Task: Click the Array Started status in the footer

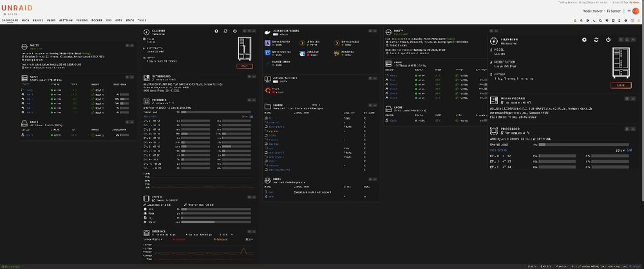Action: [x=10, y=266]
